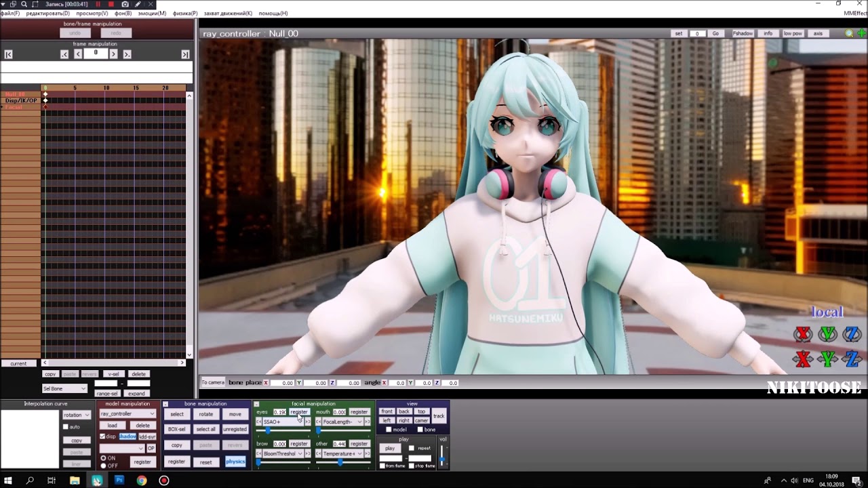Enable the bone checkbox in view panel
The width and height of the screenshot is (868, 488).
[x=420, y=430]
